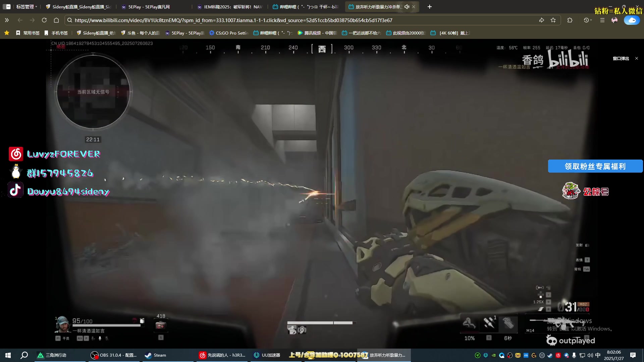The image size is (644, 362).
Task: Open a new browser tab
Action: 429,7
